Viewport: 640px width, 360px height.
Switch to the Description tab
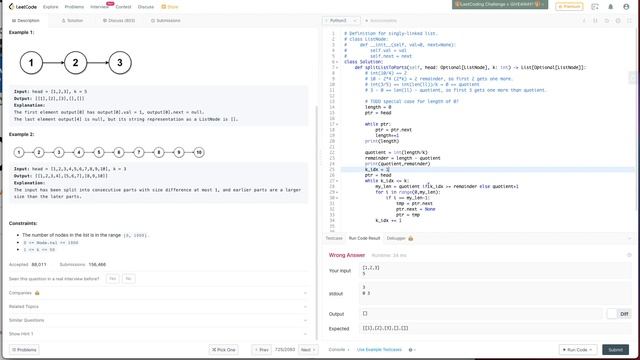click(26, 20)
